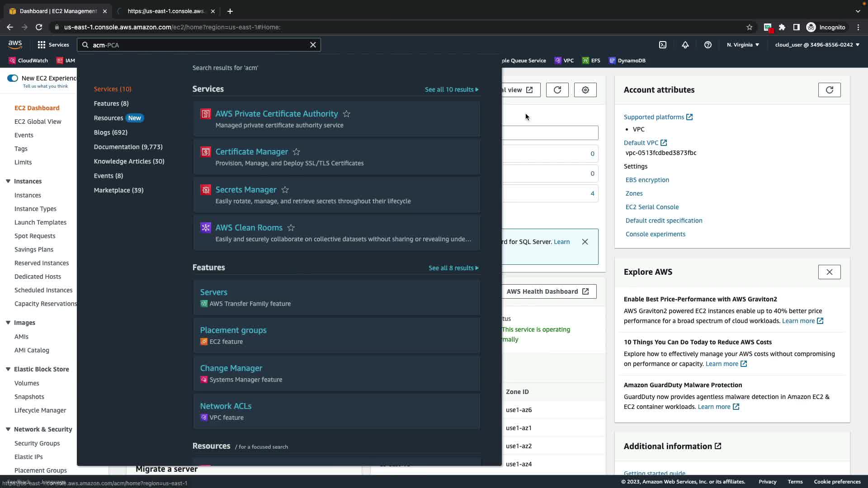This screenshot has height=488, width=868.
Task: Open the Services grid menu
Action: (x=53, y=45)
